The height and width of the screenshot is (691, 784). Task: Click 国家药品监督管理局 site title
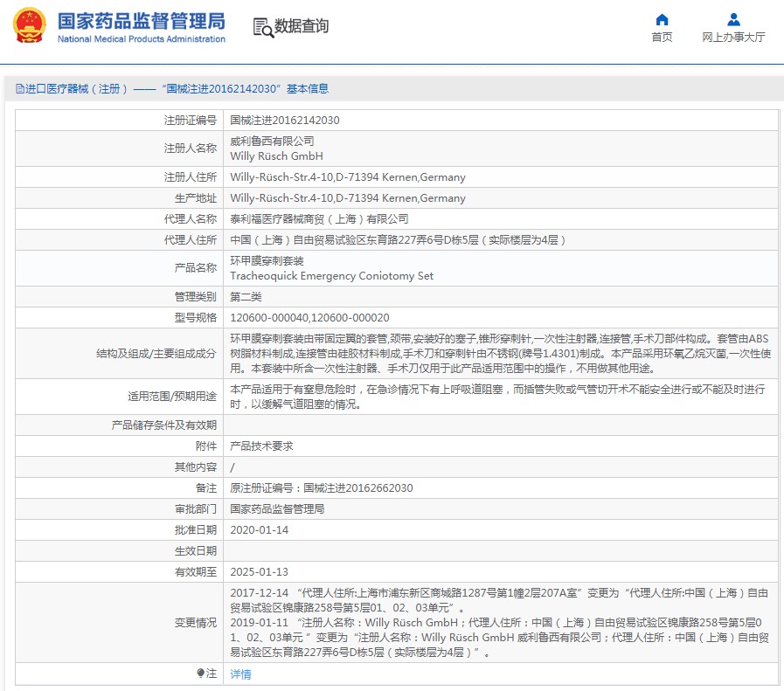[x=141, y=21]
